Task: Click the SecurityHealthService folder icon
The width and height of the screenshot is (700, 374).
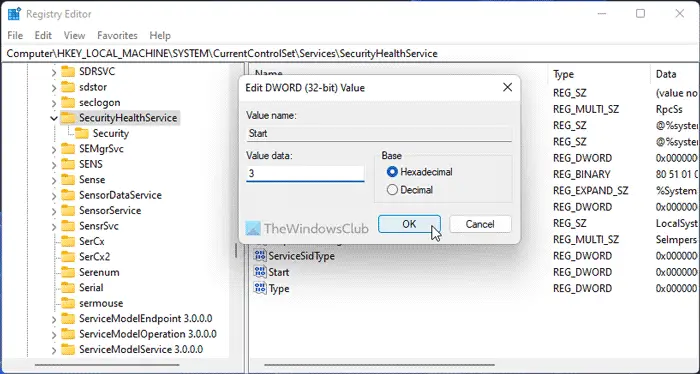Action: pyautogui.click(x=68, y=118)
